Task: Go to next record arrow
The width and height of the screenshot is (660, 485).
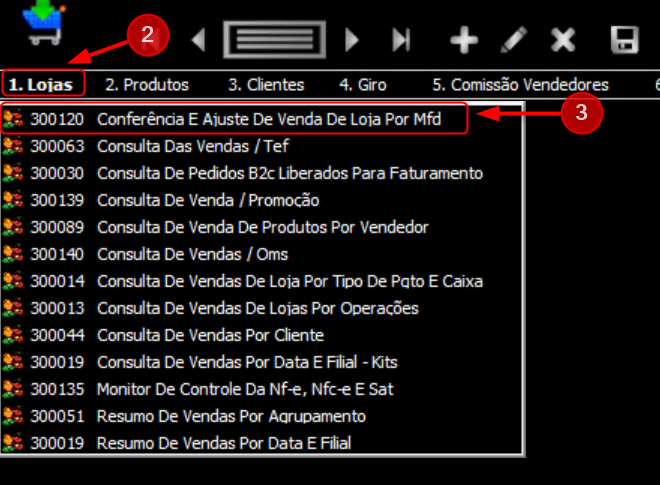Action: click(352, 40)
